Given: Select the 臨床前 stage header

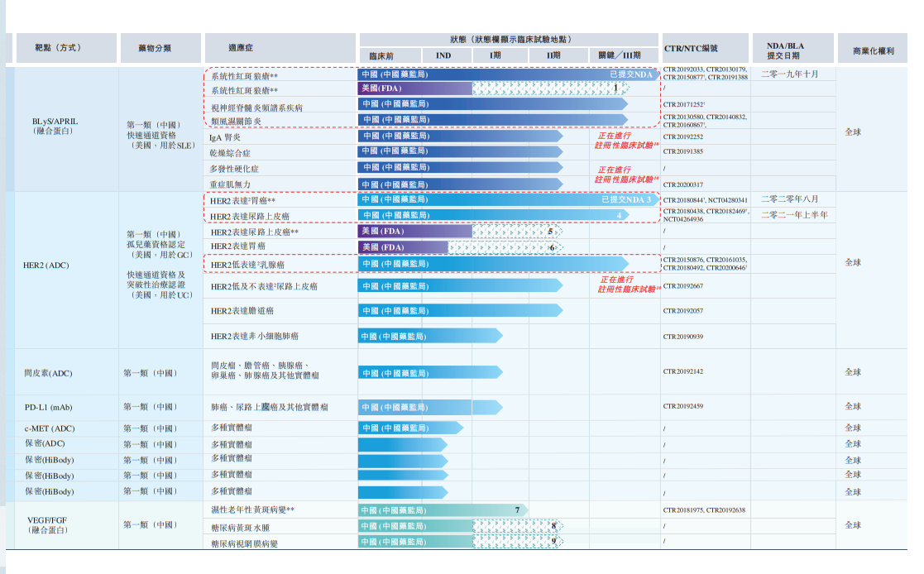Looking at the screenshot, I should coord(384,55).
